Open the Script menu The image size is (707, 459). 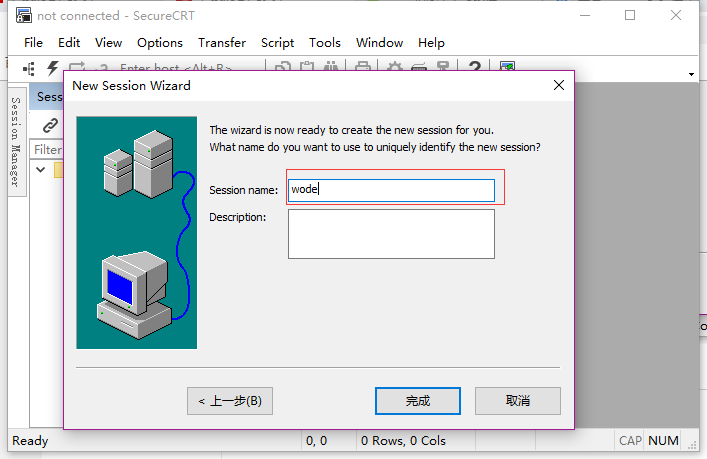tap(277, 42)
